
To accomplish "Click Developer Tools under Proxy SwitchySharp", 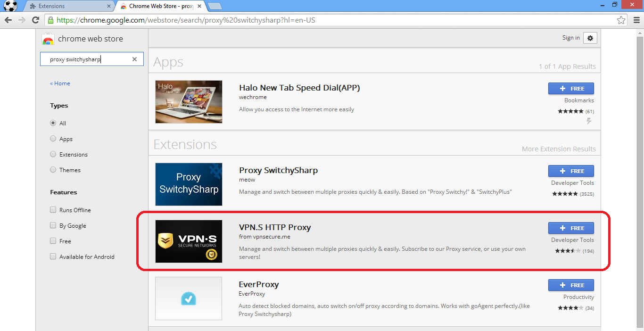I will tap(572, 183).
